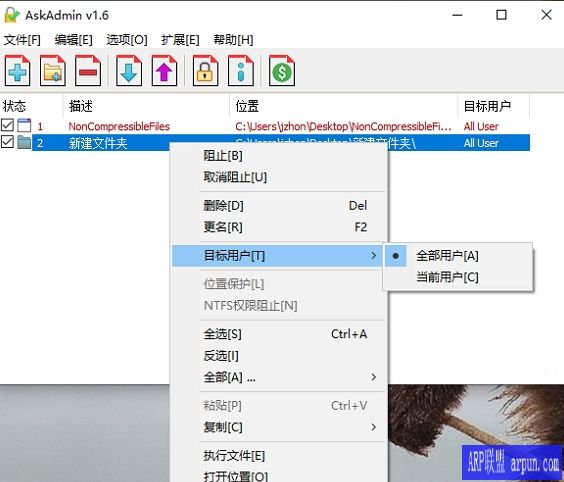Click the window icon of NonCompressibleFiles row

(24, 126)
